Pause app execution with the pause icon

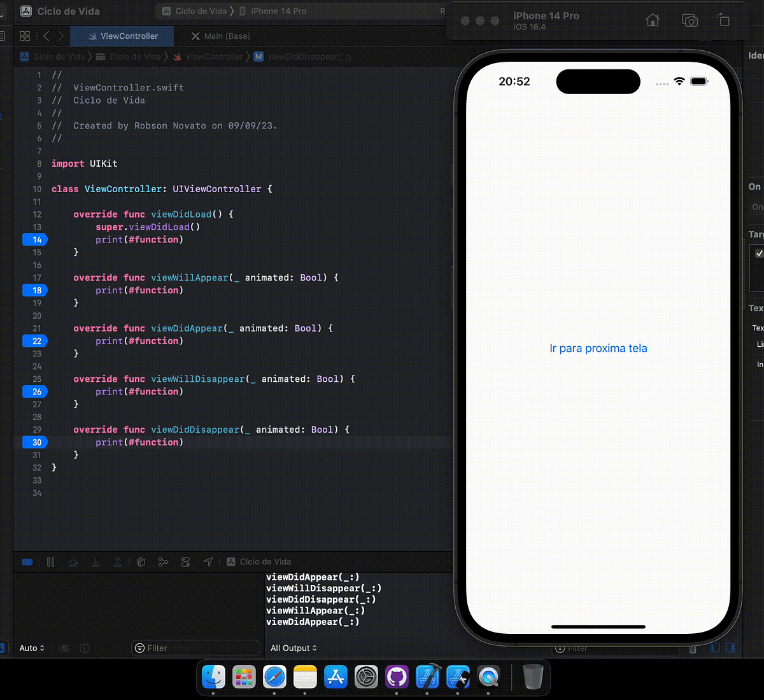(51, 562)
